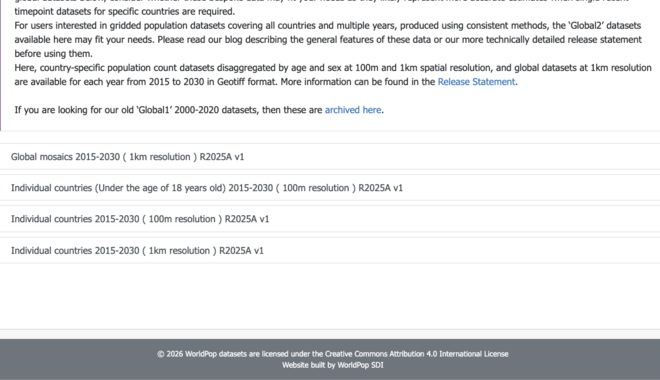The width and height of the screenshot is (660, 380).
Task: Expand Individual countries 2015-2030 1km resolution section
Action: [x=330, y=250]
